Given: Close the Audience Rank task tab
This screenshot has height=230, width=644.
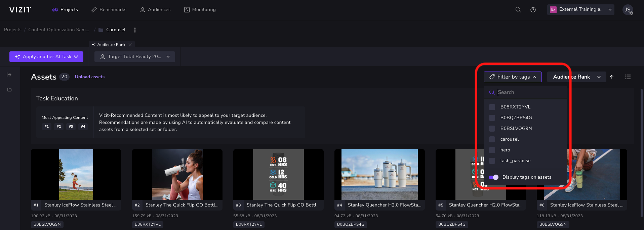Looking at the screenshot, I should coord(130,45).
